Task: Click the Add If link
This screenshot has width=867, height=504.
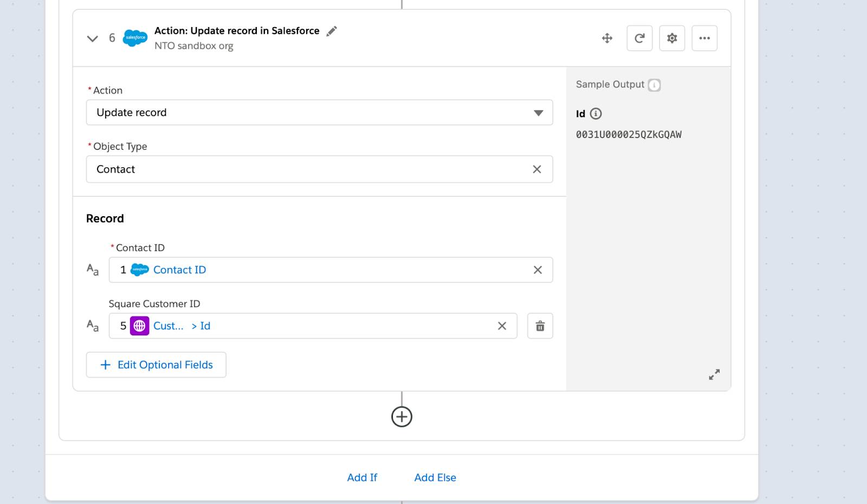Action: pyautogui.click(x=362, y=477)
